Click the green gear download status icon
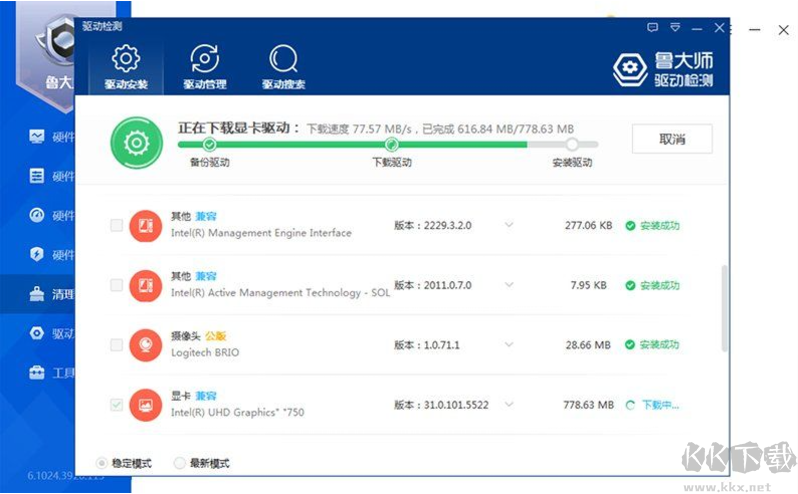798x494 pixels. click(x=136, y=143)
